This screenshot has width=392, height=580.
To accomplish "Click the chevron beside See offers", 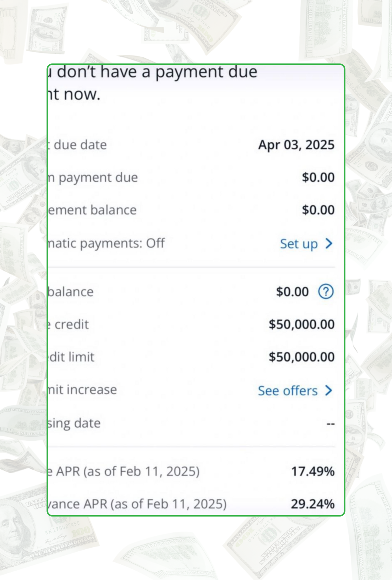I will (x=329, y=391).
